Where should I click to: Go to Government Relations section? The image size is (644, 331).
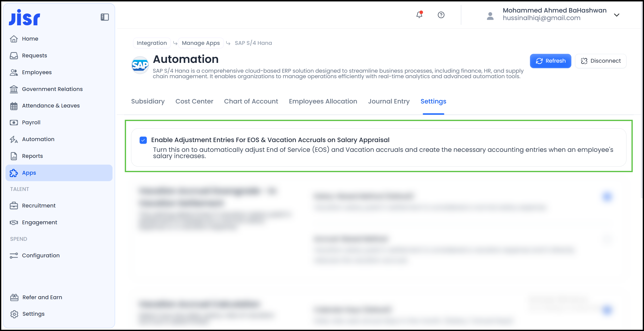pyautogui.click(x=52, y=89)
